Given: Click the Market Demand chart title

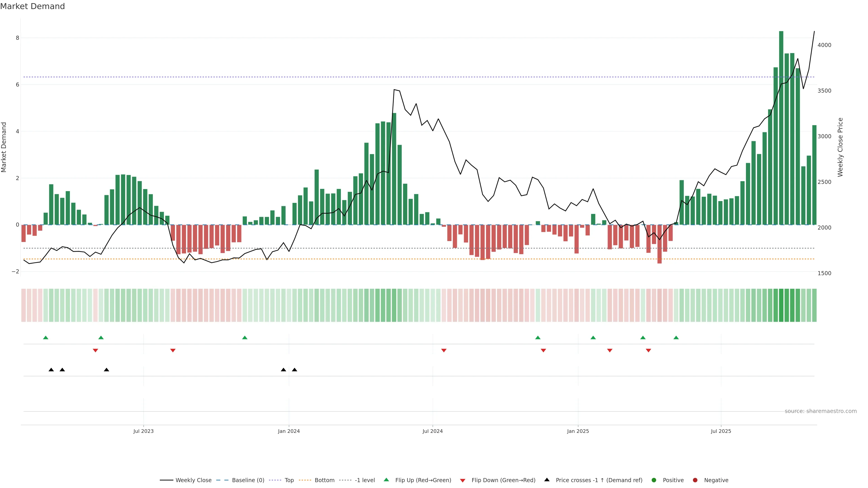Looking at the screenshot, I should click(32, 6).
